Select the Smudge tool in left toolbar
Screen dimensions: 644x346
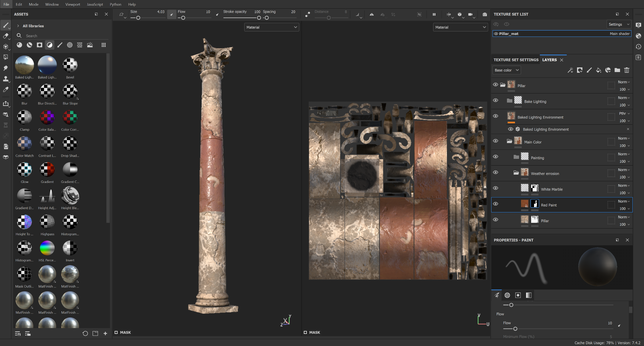coord(5,68)
